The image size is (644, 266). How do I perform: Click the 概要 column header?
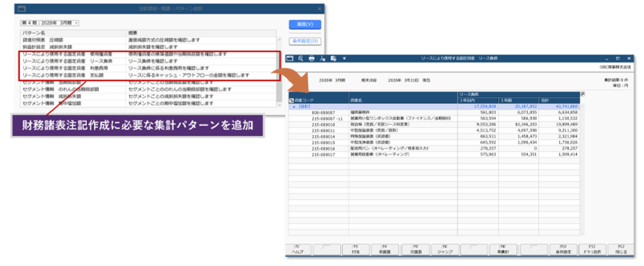pyautogui.click(x=202, y=33)
